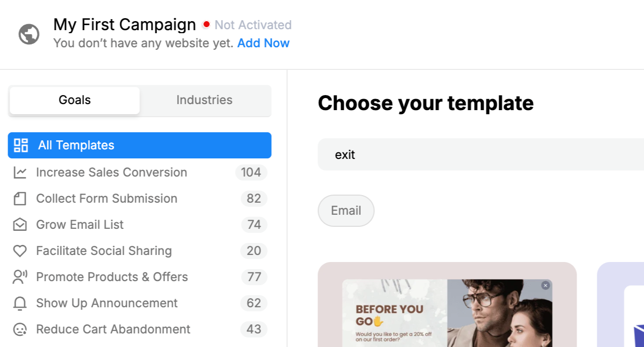Switch to the Industries tab
Image resolution: width=644 pixels, height=347 pixels.
coord(204,100)
